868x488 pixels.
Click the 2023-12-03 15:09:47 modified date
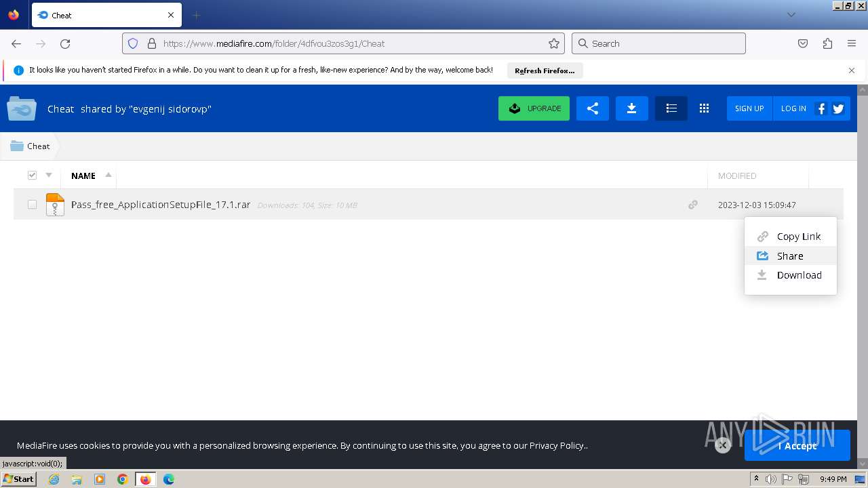[x=757, y=205]
